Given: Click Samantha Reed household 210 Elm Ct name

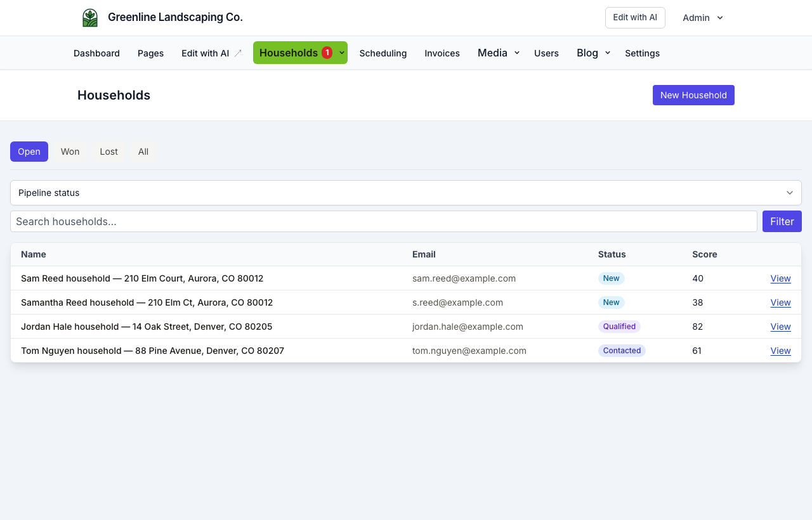Looking at the screenshot, I should point(147,302).
